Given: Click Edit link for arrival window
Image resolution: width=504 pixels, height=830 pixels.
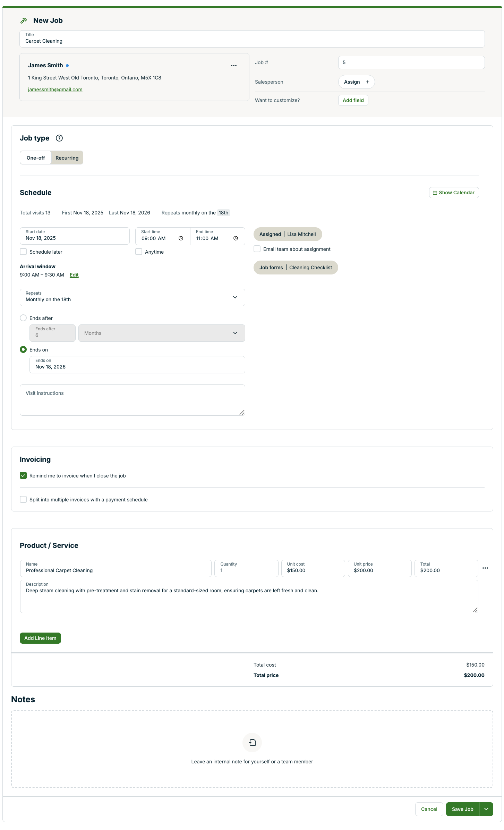Looking at the screenshot, I should point(74,275).
